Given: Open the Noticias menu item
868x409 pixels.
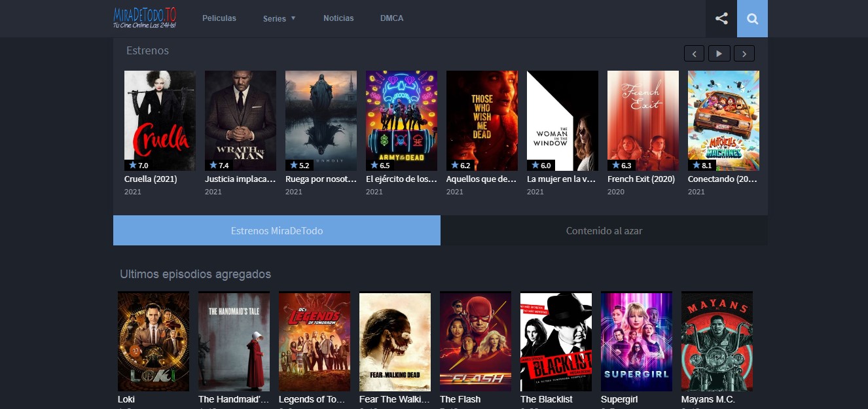Looking at the screenshot, I should click(x=338, y=18).
